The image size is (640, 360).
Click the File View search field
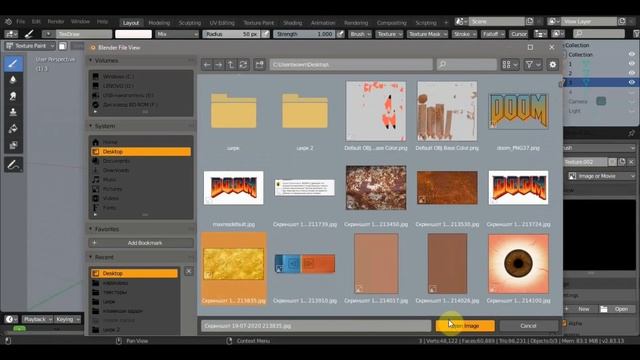point(467,64)
